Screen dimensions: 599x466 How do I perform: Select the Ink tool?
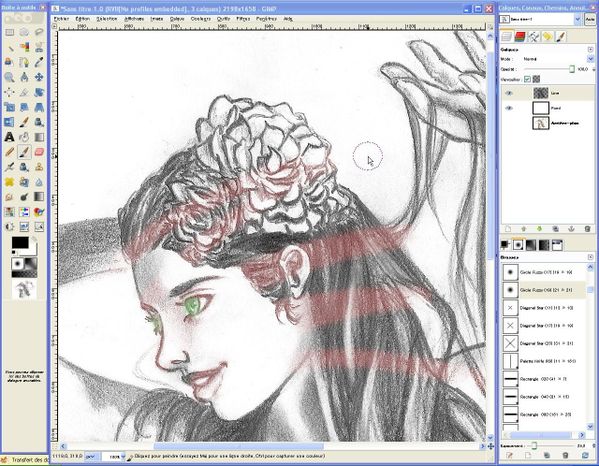click(24, 167)
